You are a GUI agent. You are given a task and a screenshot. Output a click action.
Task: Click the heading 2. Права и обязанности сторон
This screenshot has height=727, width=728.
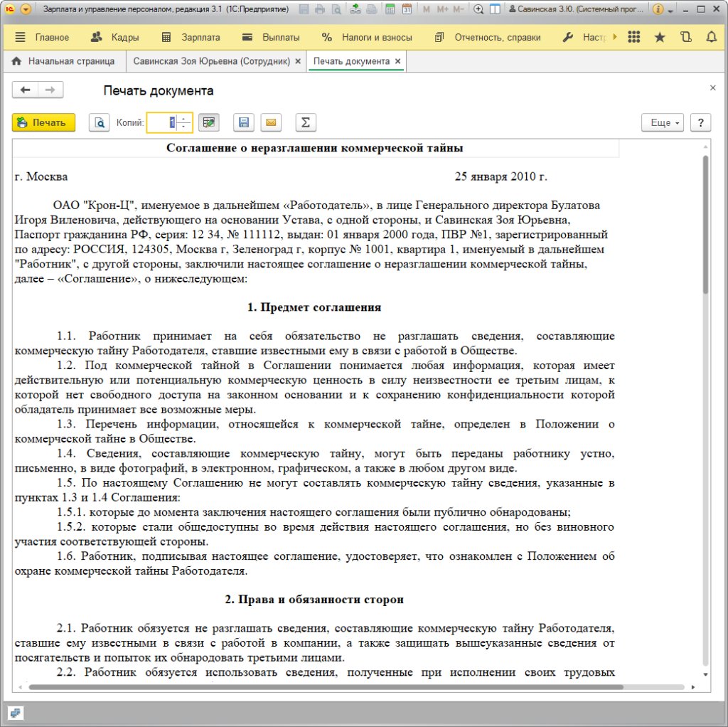point(314,599)
